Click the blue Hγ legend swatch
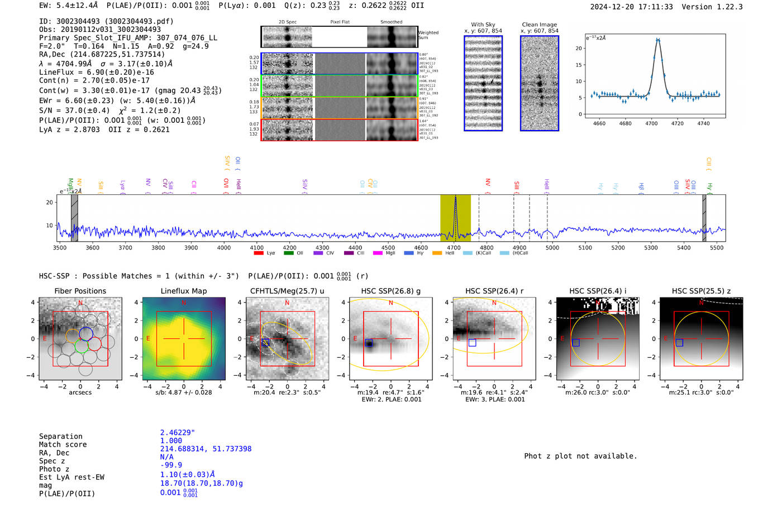 point(408,253)
